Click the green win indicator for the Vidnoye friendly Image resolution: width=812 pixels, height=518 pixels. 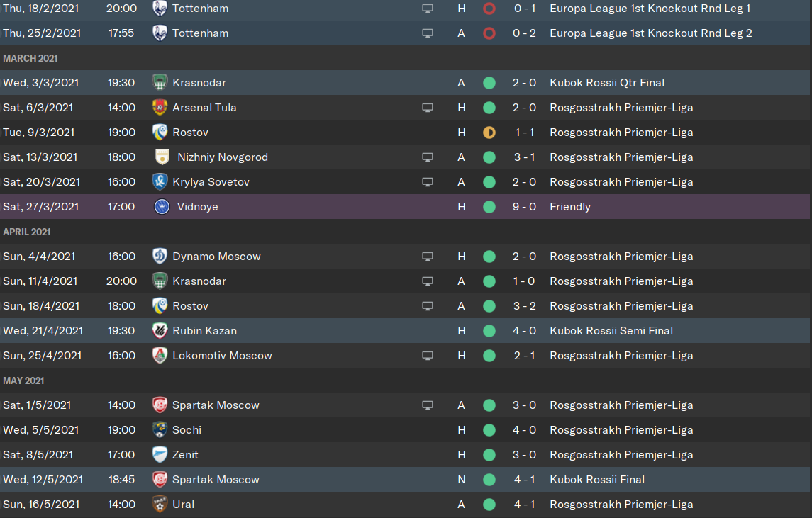[489, 207]
